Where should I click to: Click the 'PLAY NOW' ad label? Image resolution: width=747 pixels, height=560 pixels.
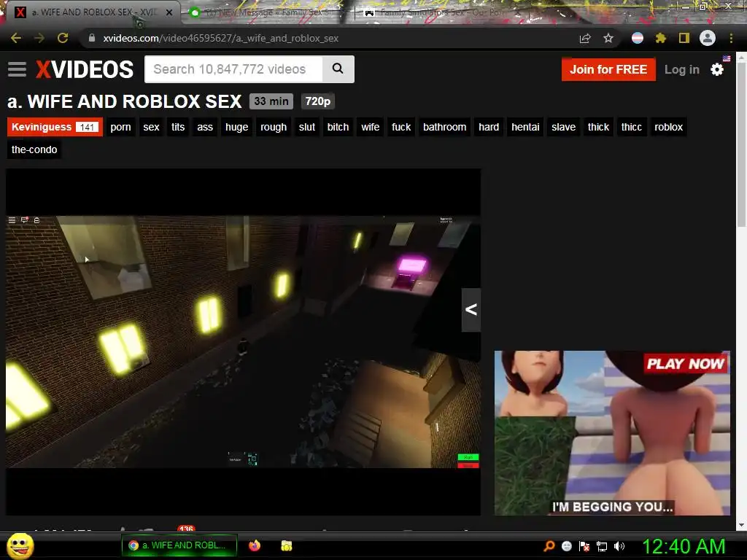click(685, 364)
